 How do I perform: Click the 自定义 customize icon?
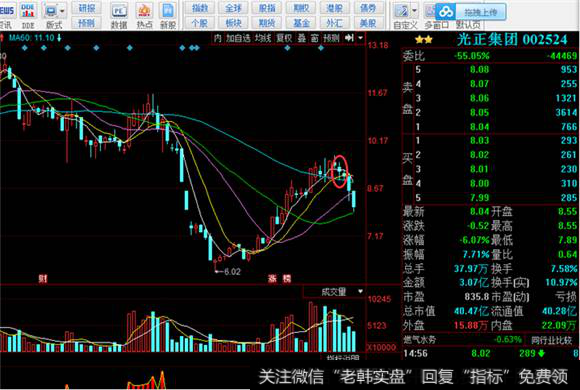(401, 11)
